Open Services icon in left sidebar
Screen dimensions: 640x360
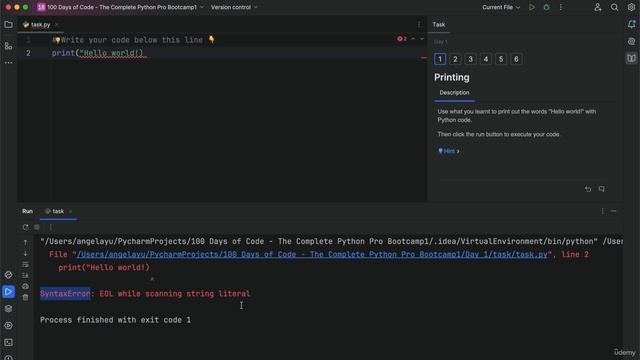tap(8, 326)
